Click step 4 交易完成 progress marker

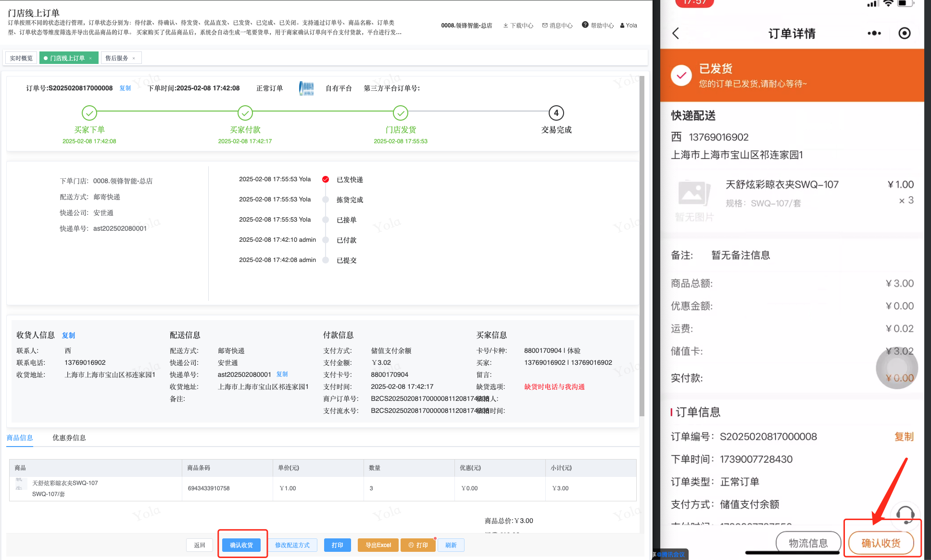[x=556, y=113]
